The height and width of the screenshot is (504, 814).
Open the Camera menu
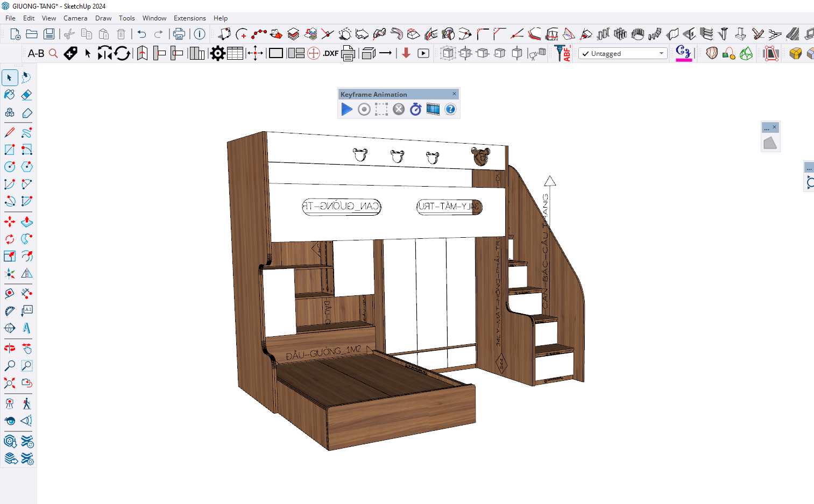click(x=75, y=18)
